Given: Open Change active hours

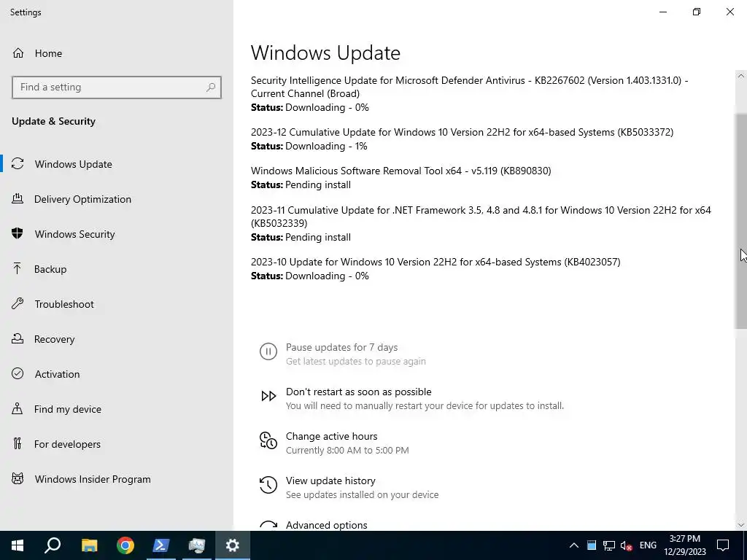Looking at the screenshot, I should pyautogui.click(x=332, y=436).
